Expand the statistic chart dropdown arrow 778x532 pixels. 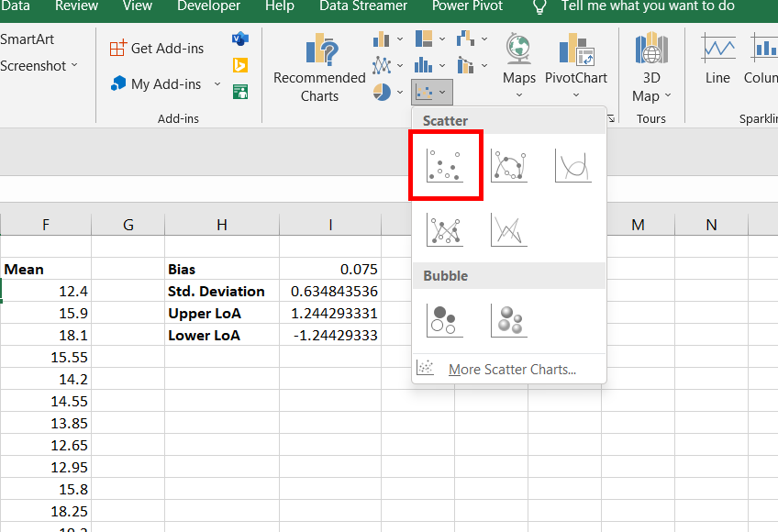pos(442,65)
